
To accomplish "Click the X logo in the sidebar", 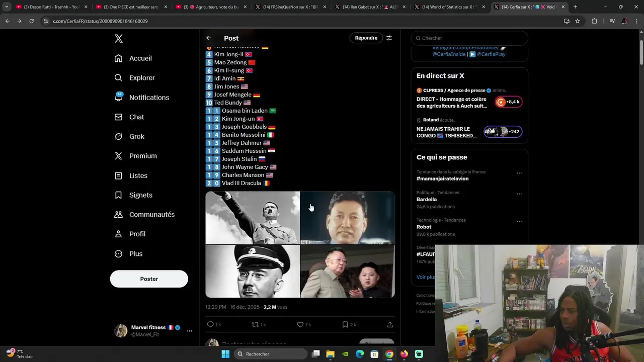I will [118, 39].
